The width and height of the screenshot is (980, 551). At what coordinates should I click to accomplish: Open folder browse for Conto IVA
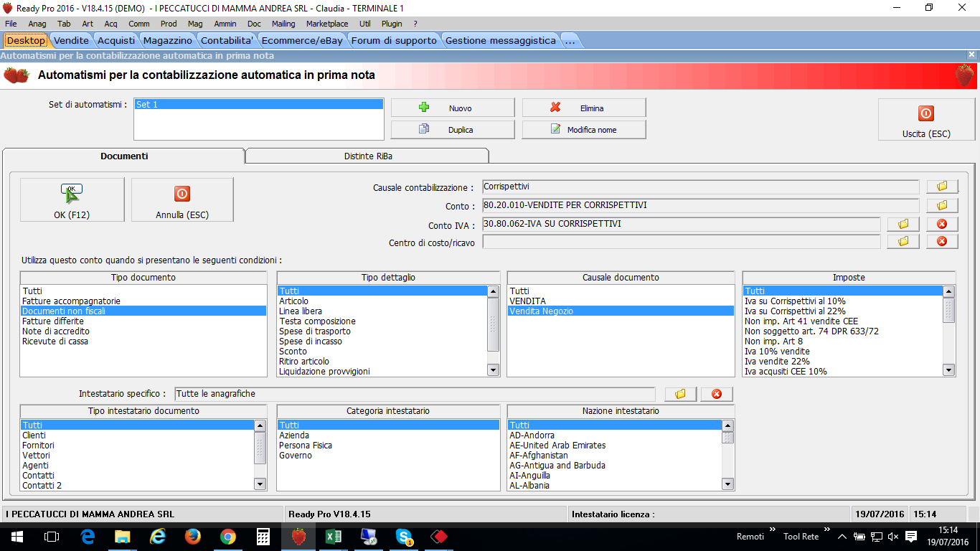[x=903, y=224]
